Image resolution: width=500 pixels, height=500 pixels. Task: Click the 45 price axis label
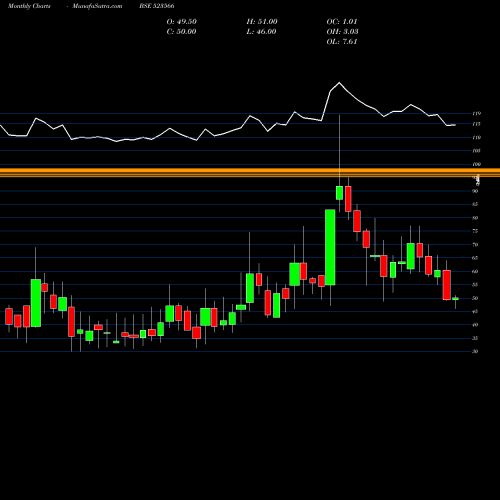[x=475, y=312]
